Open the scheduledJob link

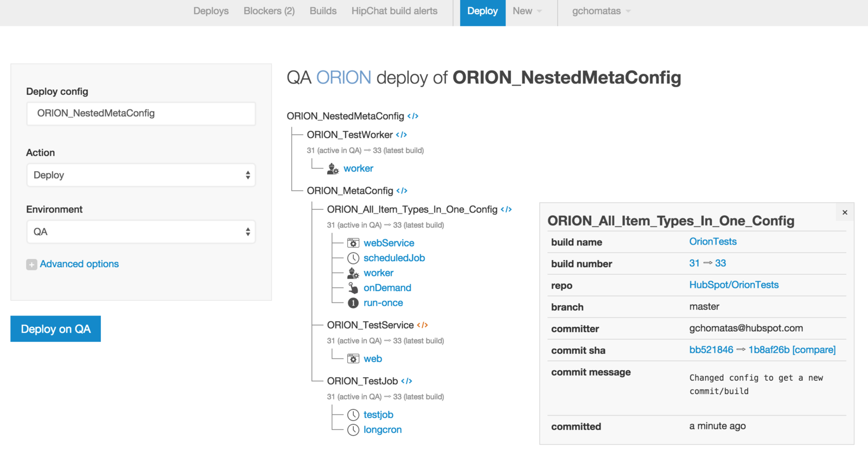[x=394, y=258]
